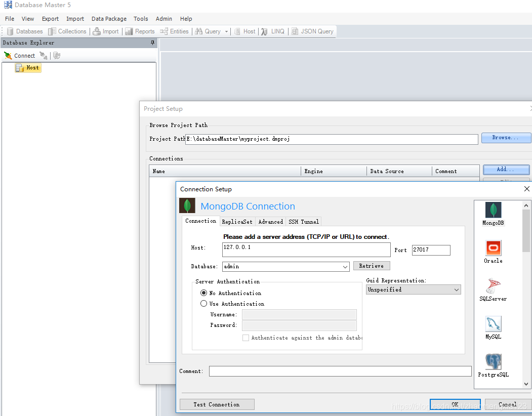Open the Reports toolbar icon
Image resolution: width=532 pixels, height=416 pixels.
point(129,31)
